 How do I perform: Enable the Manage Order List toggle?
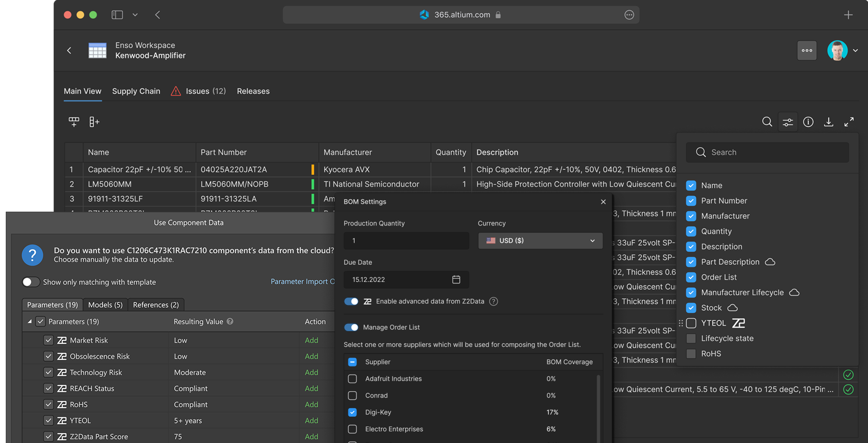351,327
